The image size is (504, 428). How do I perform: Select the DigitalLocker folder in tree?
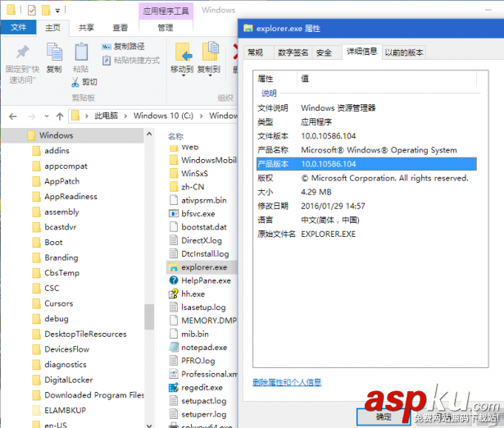pyautogui.click(x=62, y=380)
